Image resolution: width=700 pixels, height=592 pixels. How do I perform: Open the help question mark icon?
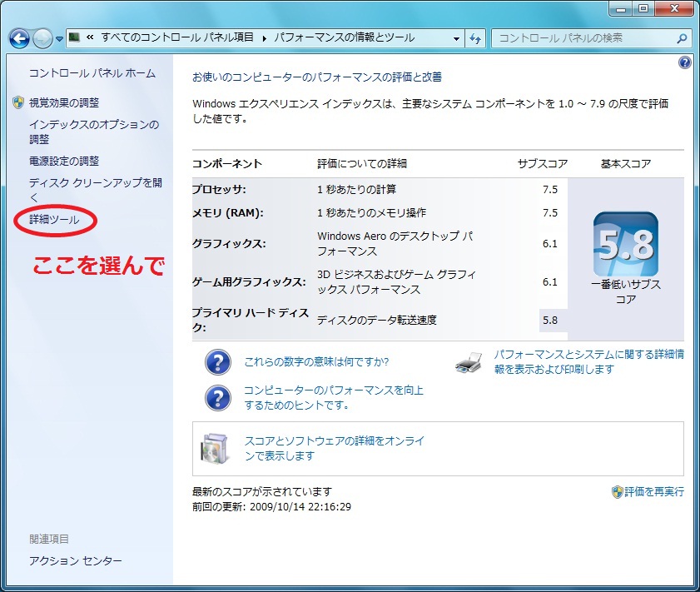684,63
